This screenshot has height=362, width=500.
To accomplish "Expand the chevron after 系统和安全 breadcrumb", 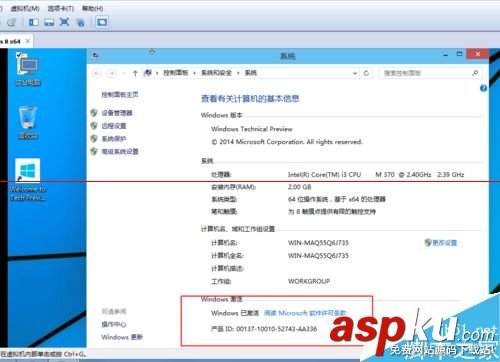I will pyautogui.click(x=238, y=73).
